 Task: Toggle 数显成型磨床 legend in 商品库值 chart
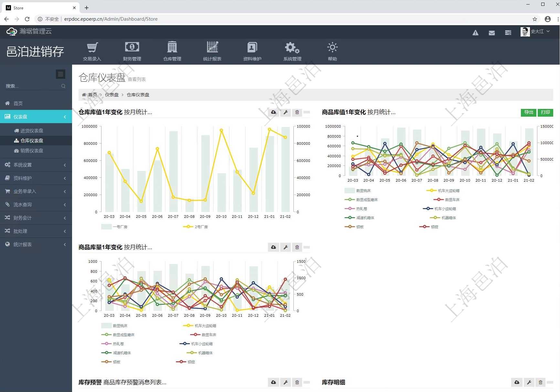click(x=361, y=200)
